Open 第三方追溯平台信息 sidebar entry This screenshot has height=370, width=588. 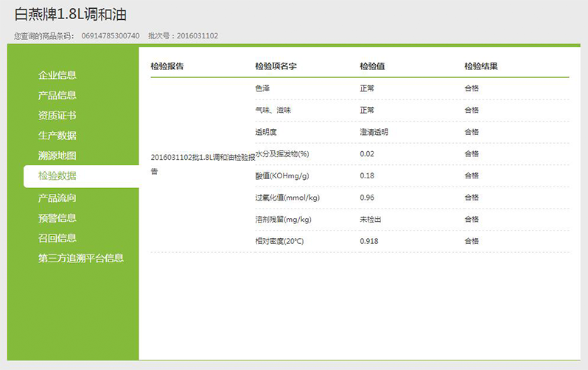pyautogui.click(x=80, y=258)
